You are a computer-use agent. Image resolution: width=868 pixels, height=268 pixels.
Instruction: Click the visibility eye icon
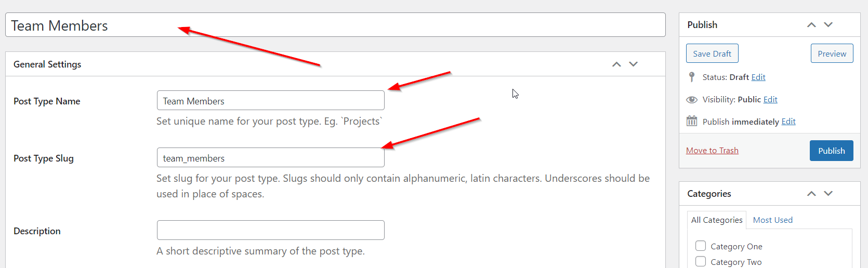click(x=691, y=100)
